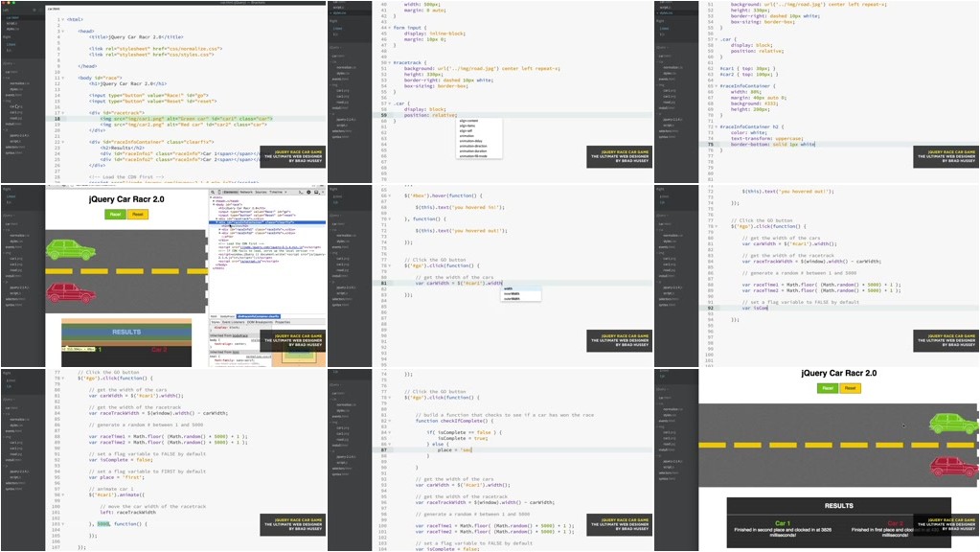The image size is (980, 552).
Task: Collapse the head tag fold arrow on line 3
Action: [x=62, y=32]
